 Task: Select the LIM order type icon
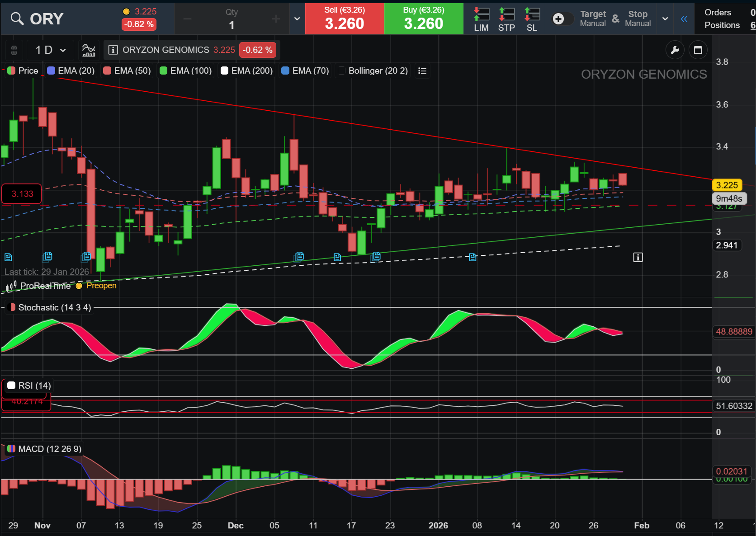coord(481,19)
